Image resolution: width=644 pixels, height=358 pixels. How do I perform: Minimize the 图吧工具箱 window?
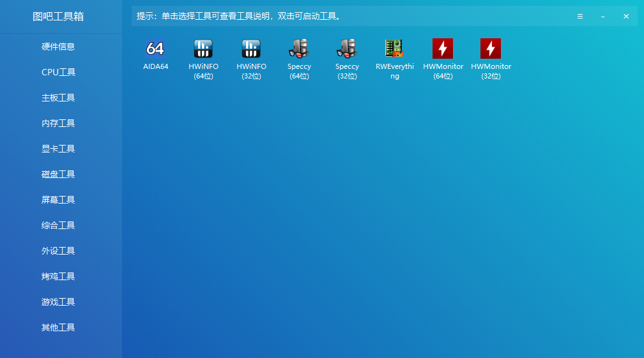click(x=603, y=17)
